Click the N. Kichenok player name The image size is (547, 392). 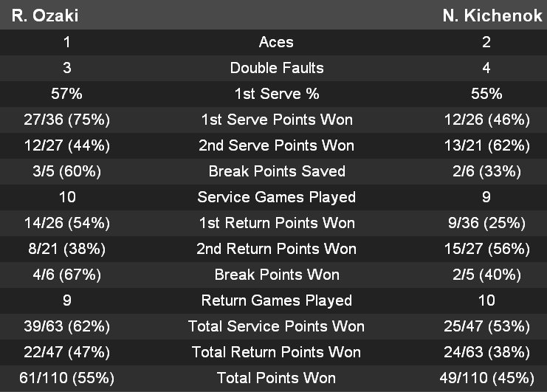click(492, 16)
